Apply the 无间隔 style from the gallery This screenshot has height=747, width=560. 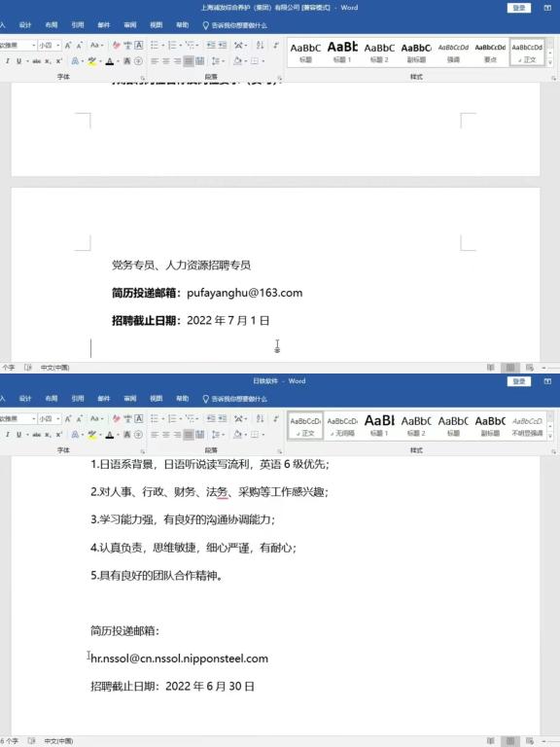point(342,426)
